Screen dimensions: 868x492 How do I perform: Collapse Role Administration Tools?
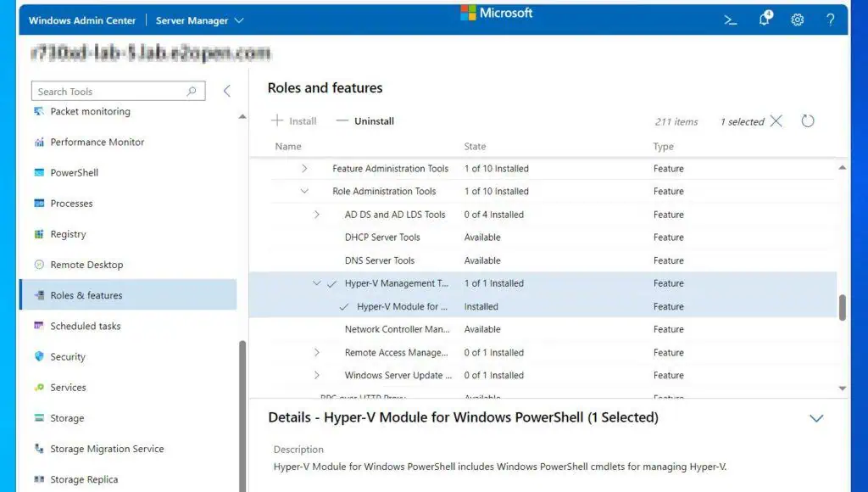(304, 191)
